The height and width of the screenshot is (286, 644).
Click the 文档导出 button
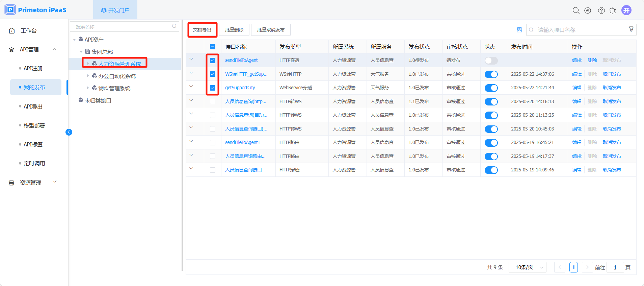click(x=202, y=30)
